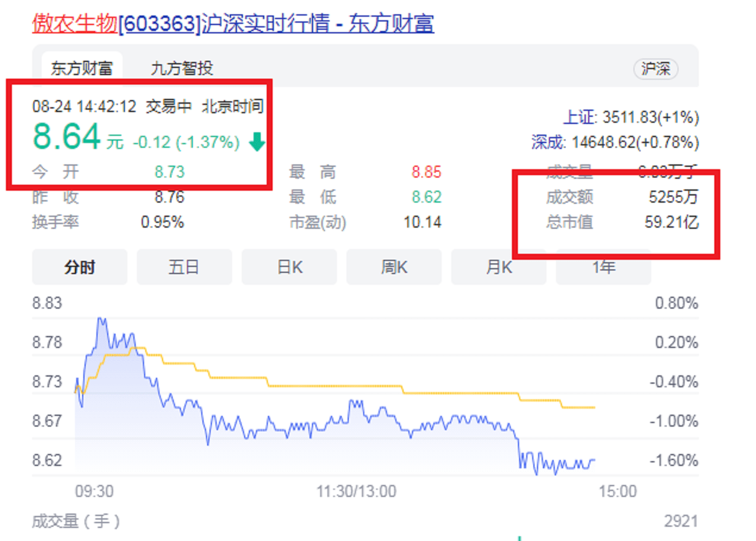Click the 换手率 value 0.95%
Screen dimensions: 756x541
click(x=163, y=222)
